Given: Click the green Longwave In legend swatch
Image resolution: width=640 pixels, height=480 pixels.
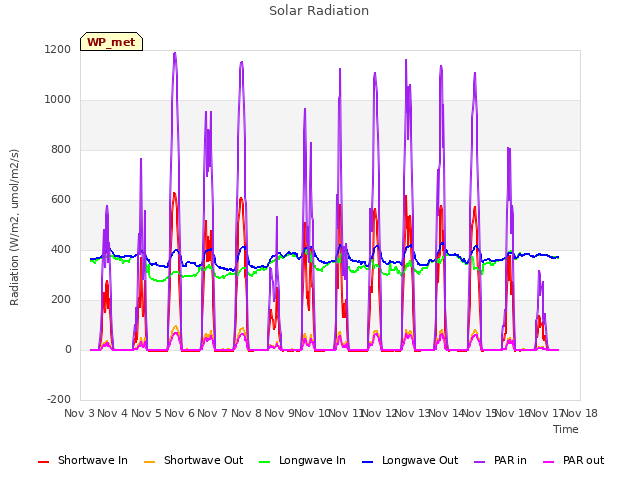Looking at the screenshot, I should pyautogui.click(x=264, y=462).
